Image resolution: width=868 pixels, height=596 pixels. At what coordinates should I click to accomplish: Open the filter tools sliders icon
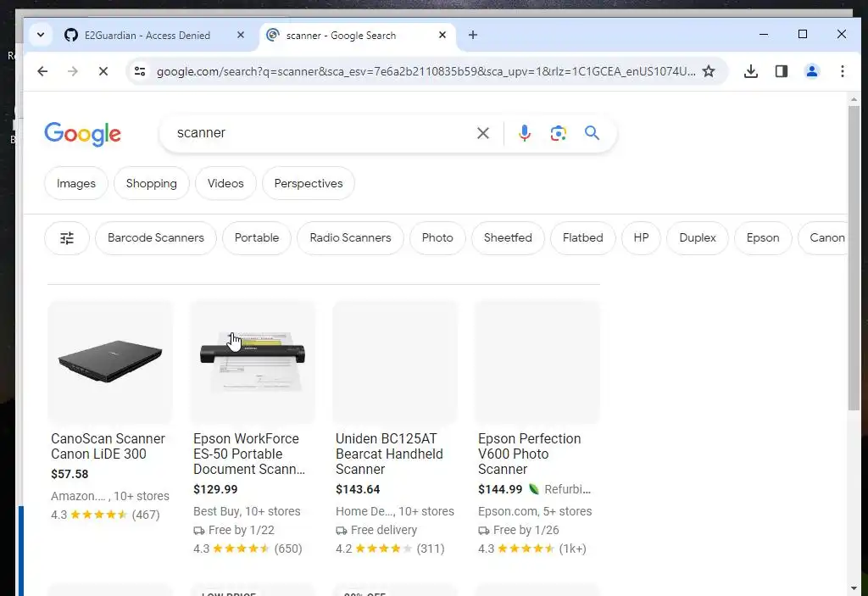[66, 238]
